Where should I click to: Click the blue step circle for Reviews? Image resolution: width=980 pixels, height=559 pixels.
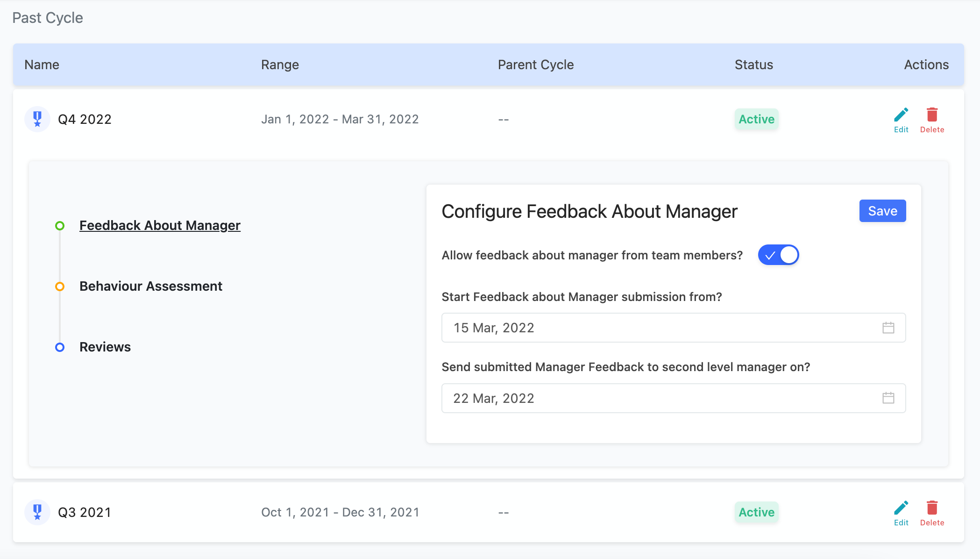coord(60,347)
